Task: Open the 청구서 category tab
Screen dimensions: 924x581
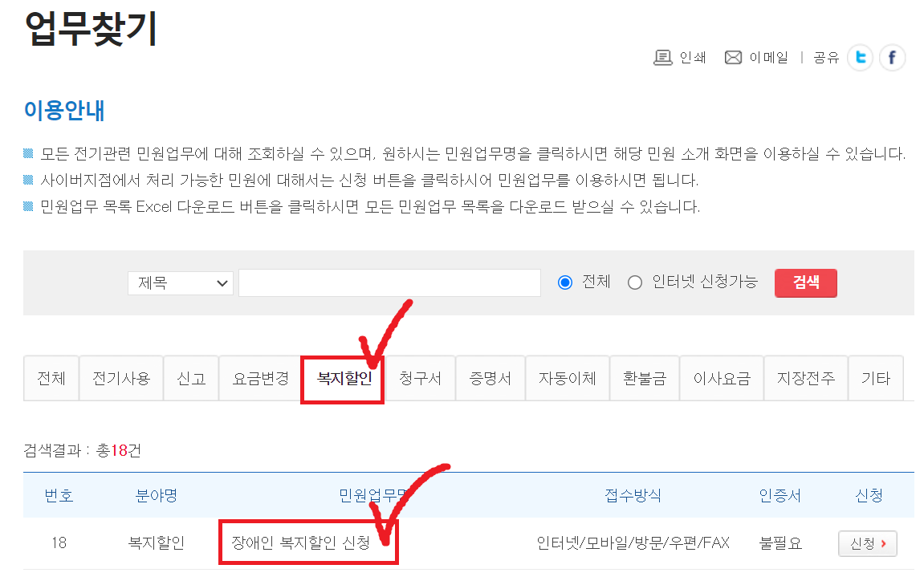Action: click(421, 377)
